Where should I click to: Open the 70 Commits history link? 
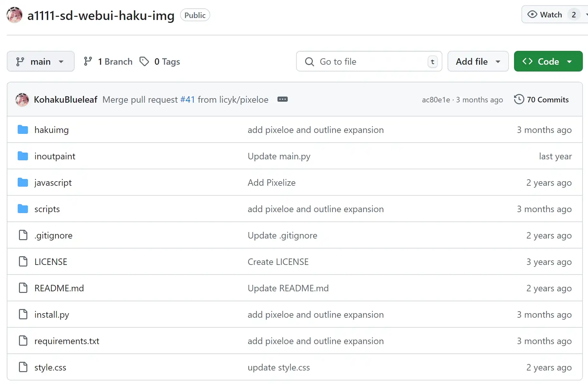[x=541, y=99]
